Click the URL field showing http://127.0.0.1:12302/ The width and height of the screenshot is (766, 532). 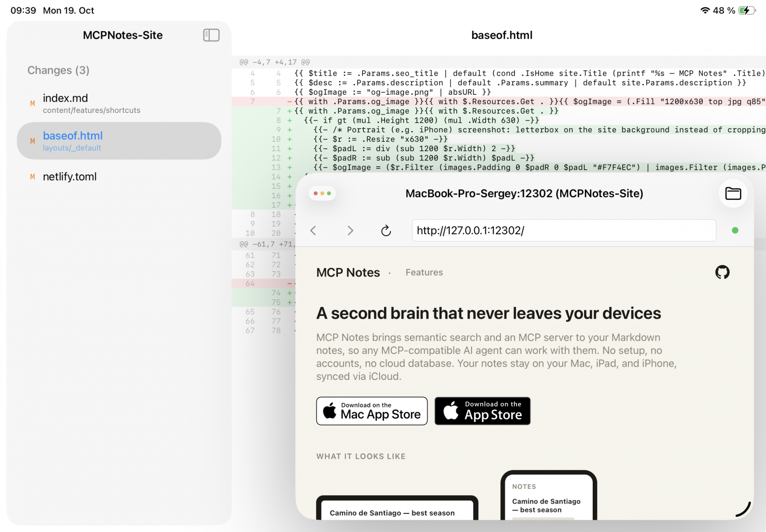pyautogui.click(x=564, y=230)
